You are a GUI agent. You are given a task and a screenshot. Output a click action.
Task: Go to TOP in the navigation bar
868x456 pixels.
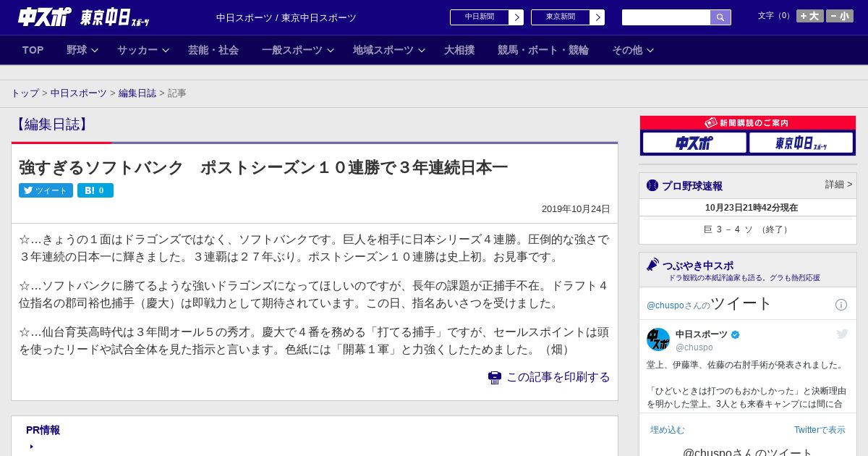click(33, 50)
